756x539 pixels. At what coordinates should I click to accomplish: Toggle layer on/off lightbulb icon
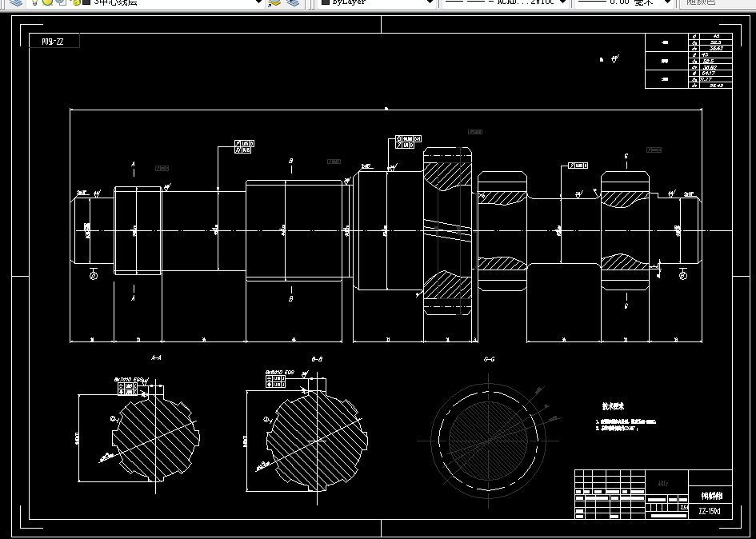[x=34, y=2]
